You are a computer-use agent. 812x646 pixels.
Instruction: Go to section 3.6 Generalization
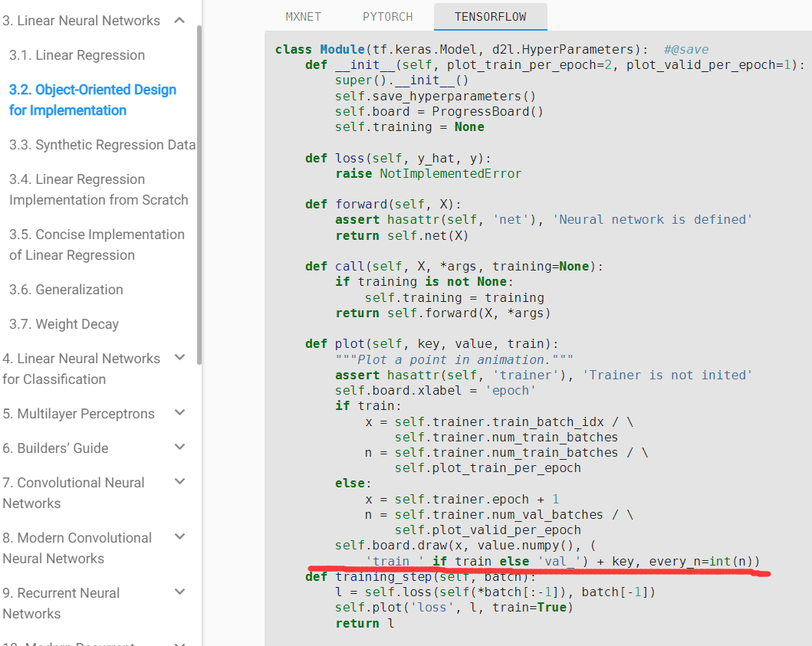click(x=66, y=290)
